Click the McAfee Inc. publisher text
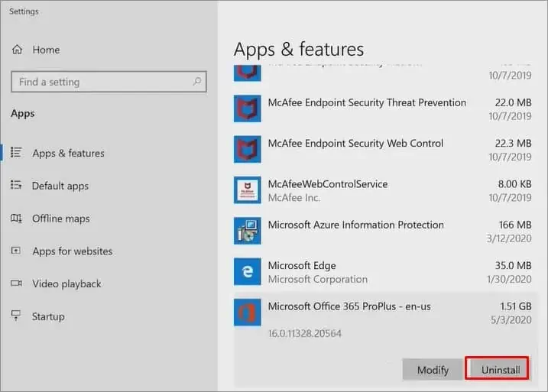 pos(294,197)
